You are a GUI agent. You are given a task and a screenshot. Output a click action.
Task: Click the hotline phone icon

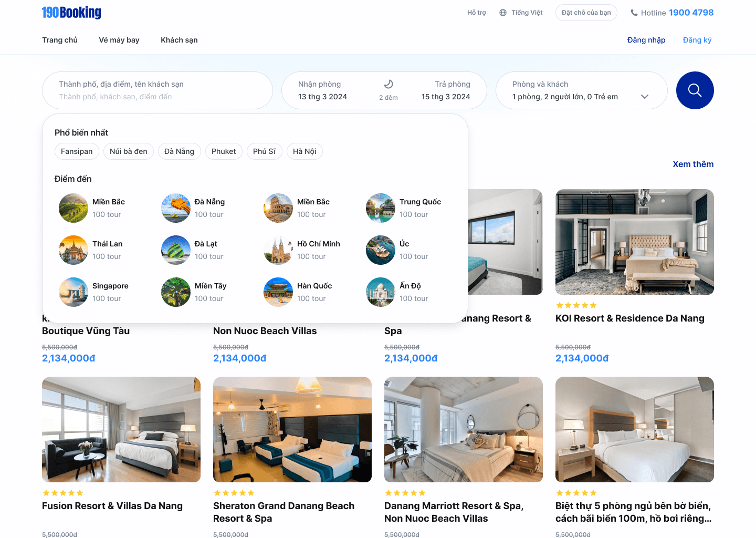click(x=634, y=13)
